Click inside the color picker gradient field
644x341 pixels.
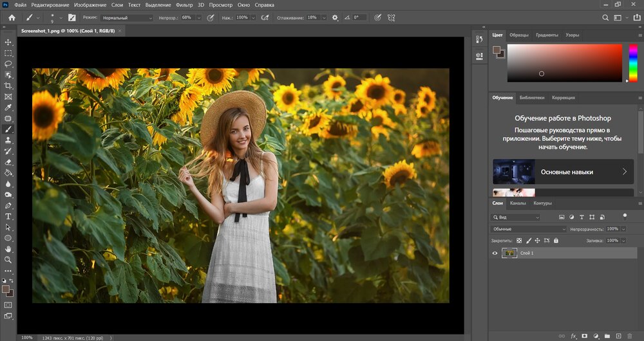pos(564,62)
